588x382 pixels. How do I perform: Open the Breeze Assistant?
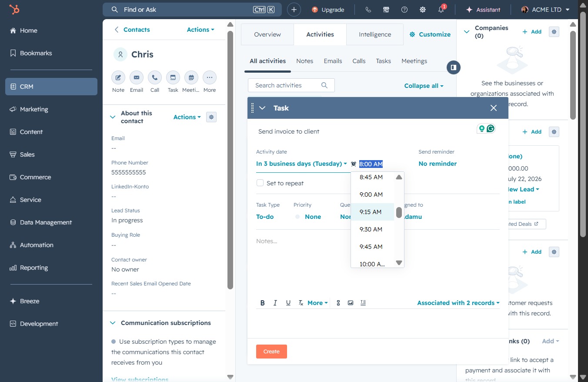click(483, 10)
